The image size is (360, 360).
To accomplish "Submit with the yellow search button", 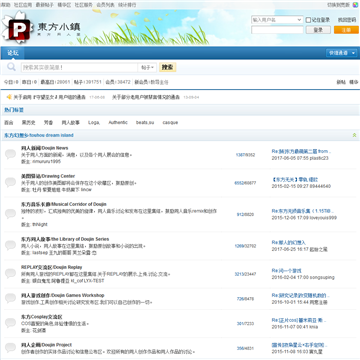I will click(x=167, y=67).
